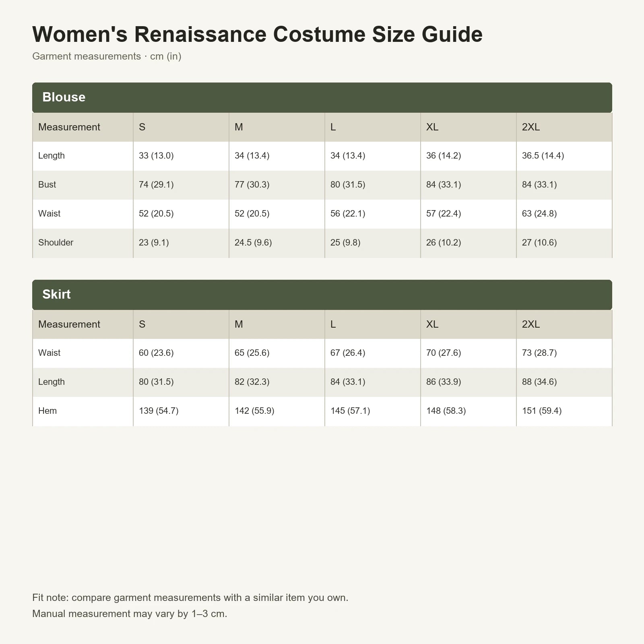
Task: Click the XL column header in Skirt table
Action: click(x=432, y=324)
